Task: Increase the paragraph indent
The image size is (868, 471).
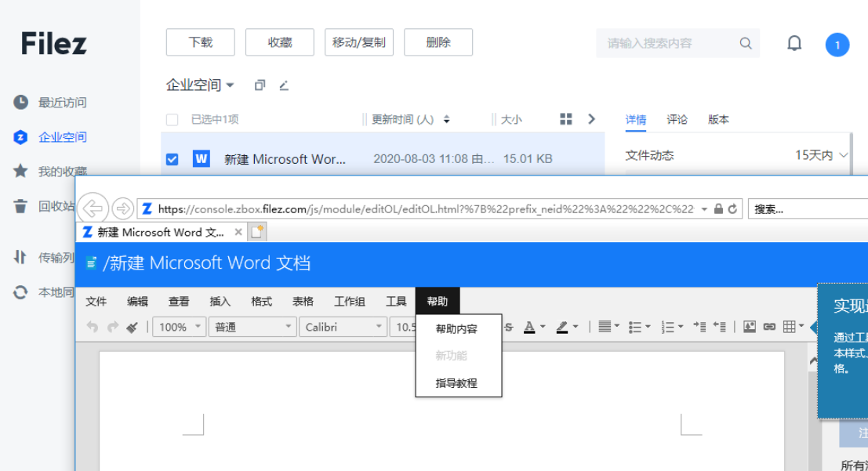Action: click(x=699, y=327)
